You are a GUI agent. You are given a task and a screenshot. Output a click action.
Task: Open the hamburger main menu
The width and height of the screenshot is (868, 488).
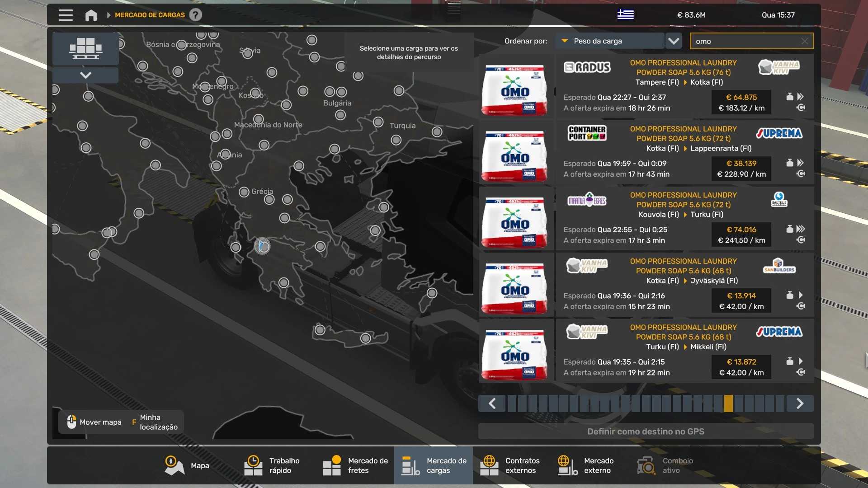click(66, 15)
